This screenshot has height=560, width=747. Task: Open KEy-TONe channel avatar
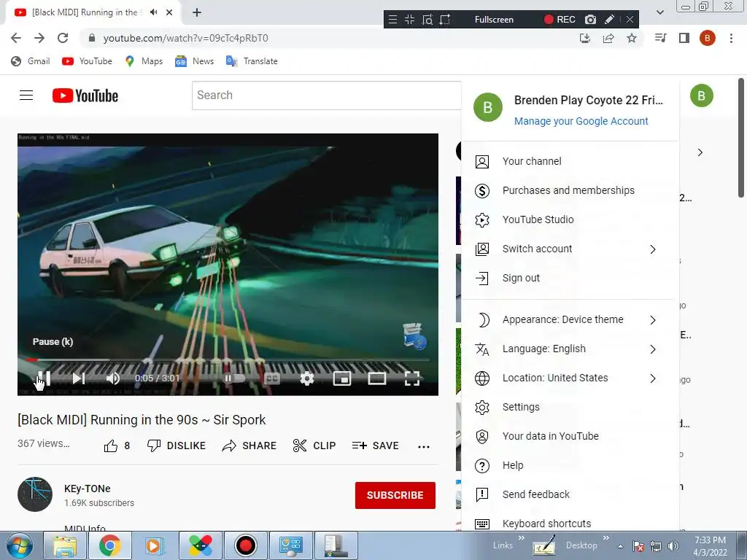(x=35, y=494)
